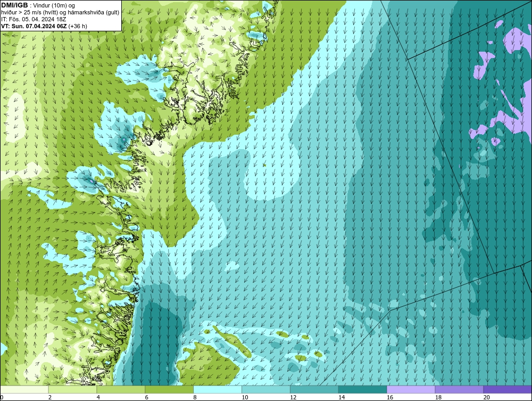
Task: Click the legend scale label '4'
Action: [x=98, y=397]
